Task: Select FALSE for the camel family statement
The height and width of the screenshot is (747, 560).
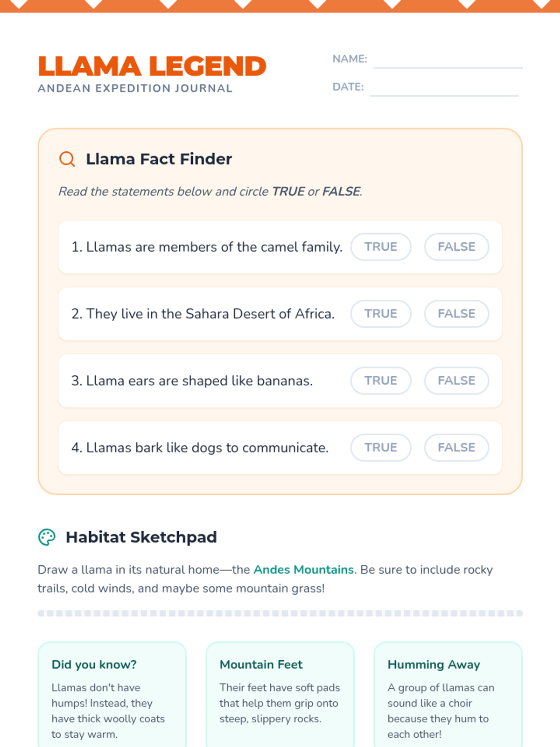Action: click(x=456, y=247)
